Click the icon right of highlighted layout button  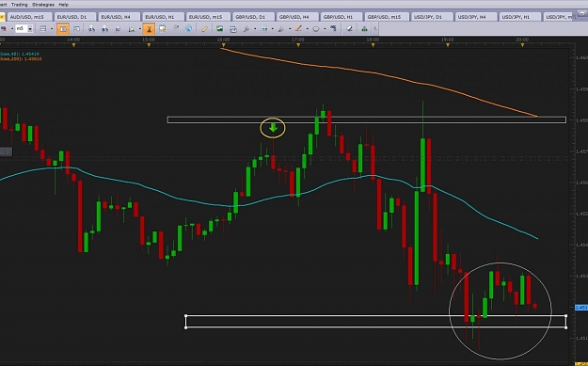pyautogui.click(x=76, y=28)
